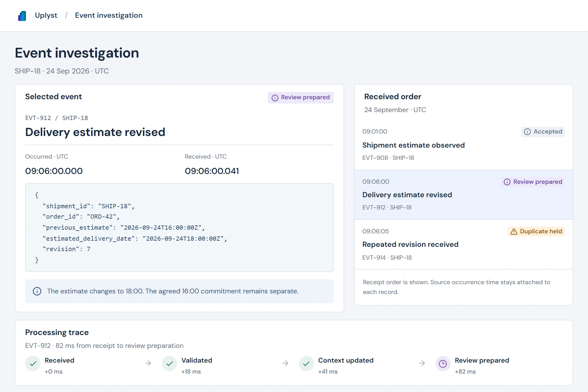Click the EVT-908 · SHIP-18 label
The image size is (588, 392).
click(388, 158)
